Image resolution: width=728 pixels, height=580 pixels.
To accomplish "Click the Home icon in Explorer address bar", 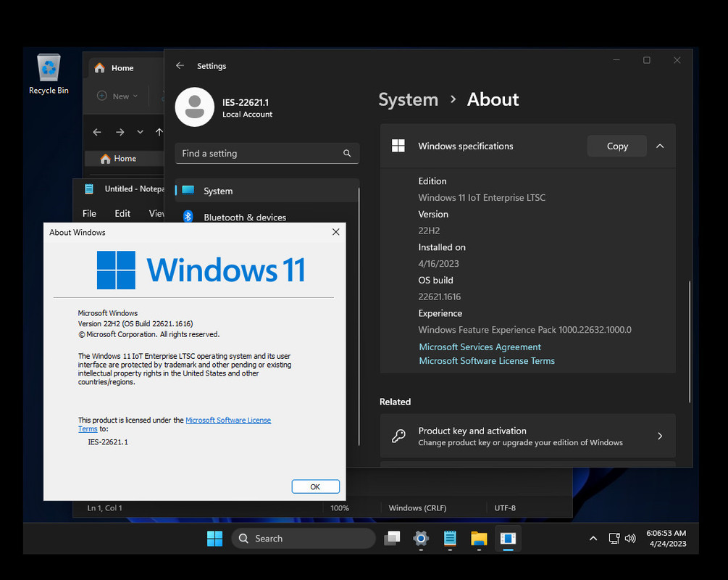I will [x=105, y=159].
